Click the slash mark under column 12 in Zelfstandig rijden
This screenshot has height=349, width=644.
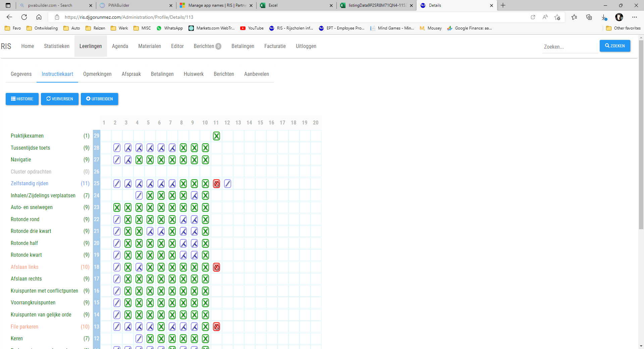point(227,184)
